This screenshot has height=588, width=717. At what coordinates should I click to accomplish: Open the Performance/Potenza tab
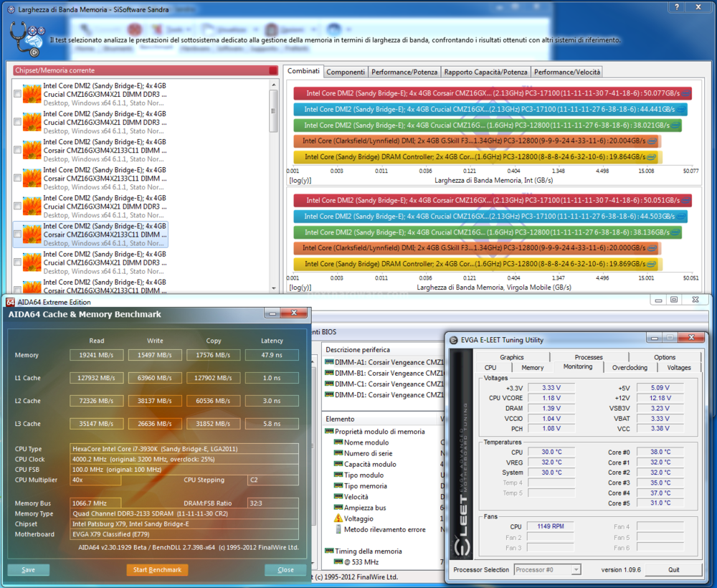point(404,72)
